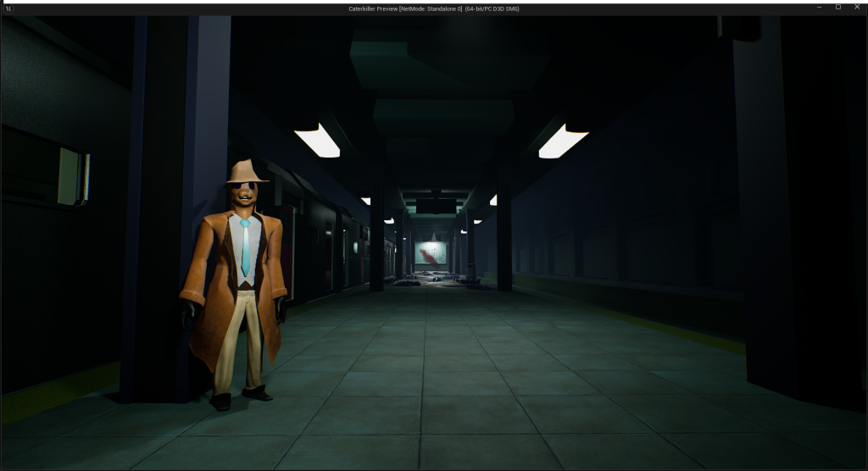Click the pile of bodies on the floor
Viewport: 868px width, 471px height.
[424, 278]
